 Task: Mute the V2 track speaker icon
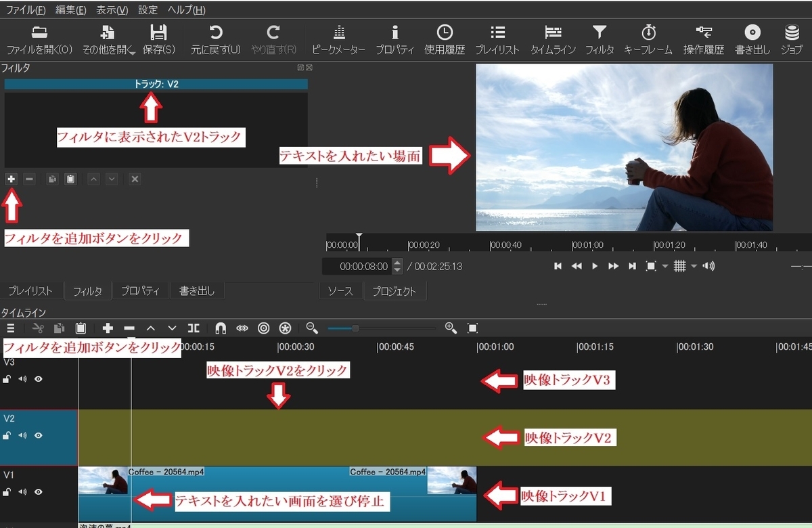click(22, 435)
